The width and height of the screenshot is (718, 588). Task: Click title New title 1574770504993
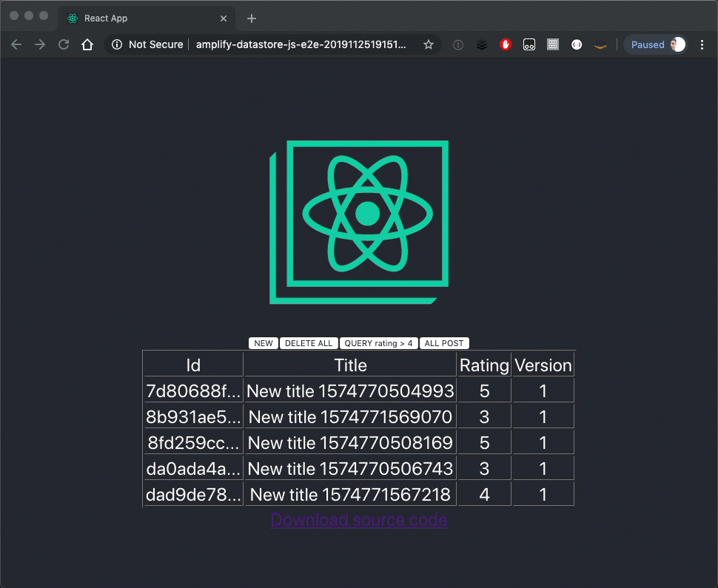pyautogui.click(x=350, y=391)
